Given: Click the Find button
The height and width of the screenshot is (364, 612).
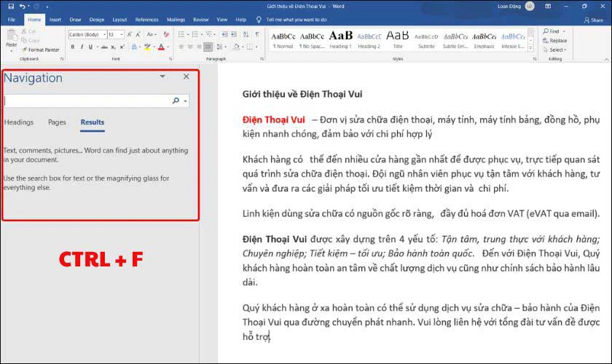Looking at the screenshot, I should (x=551, y=31).
